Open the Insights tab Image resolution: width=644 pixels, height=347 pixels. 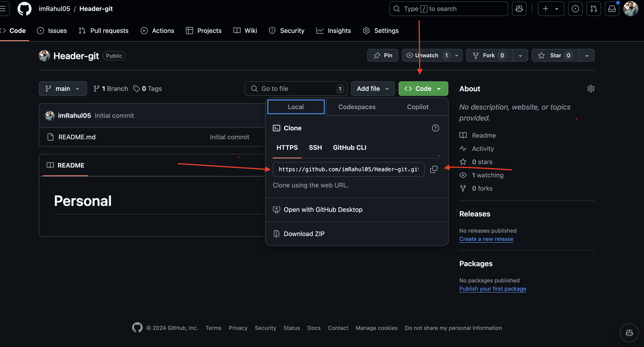tap(333, 31)
